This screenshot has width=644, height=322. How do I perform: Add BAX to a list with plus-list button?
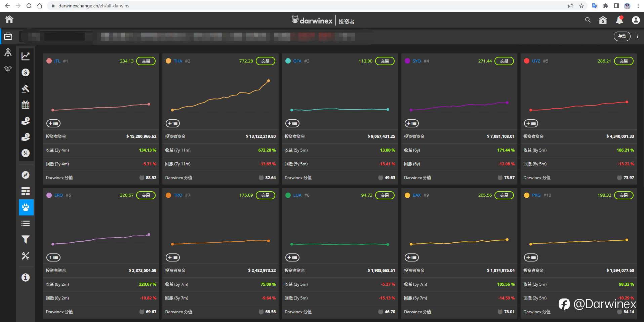click(412, 257)
